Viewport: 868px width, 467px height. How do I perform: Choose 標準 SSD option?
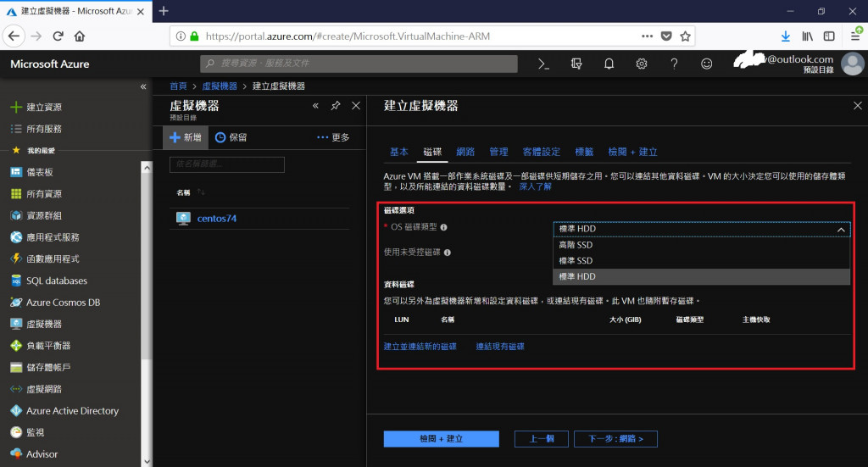point(701,260)
